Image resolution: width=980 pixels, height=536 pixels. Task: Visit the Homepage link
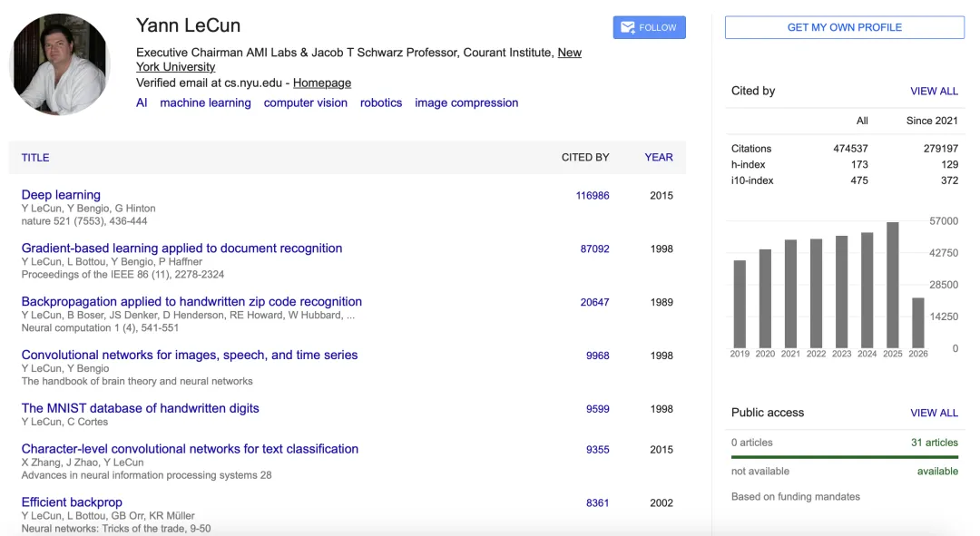click(322, 83)
